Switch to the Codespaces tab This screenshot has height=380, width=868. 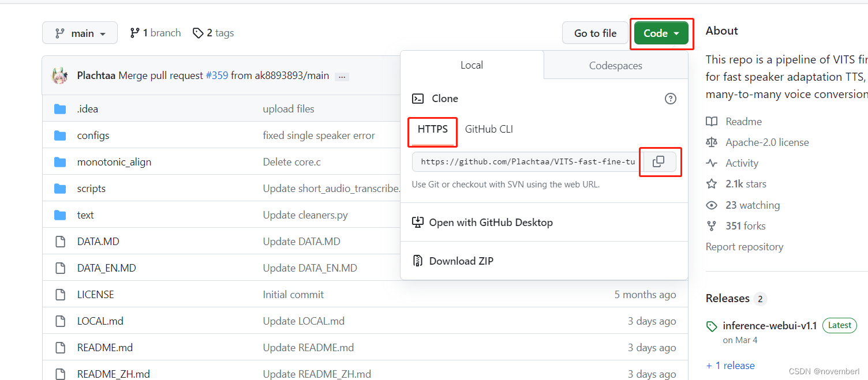tap(615, 65)
